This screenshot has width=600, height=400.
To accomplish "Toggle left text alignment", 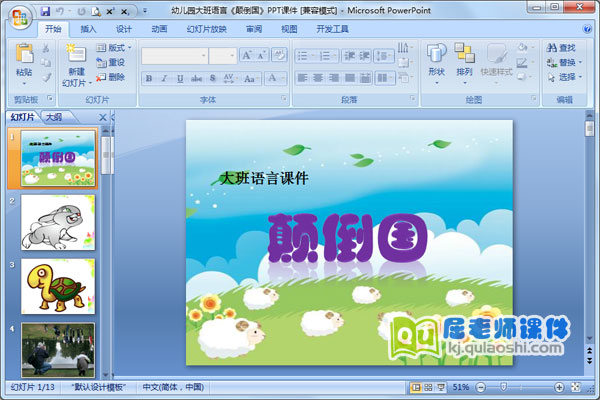I will pyautogui.click(x=302, y=78).
